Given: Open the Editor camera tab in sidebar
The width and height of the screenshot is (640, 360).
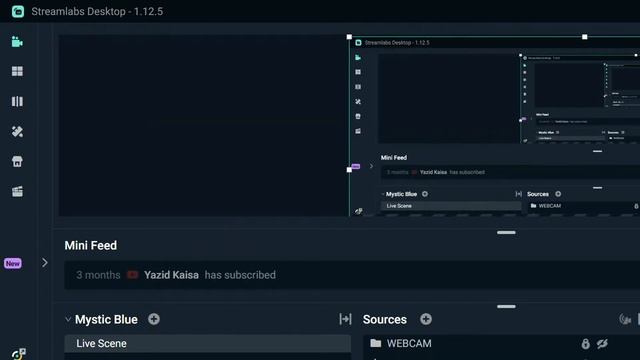Looking at the screenshot, I should tap(17, 42).
